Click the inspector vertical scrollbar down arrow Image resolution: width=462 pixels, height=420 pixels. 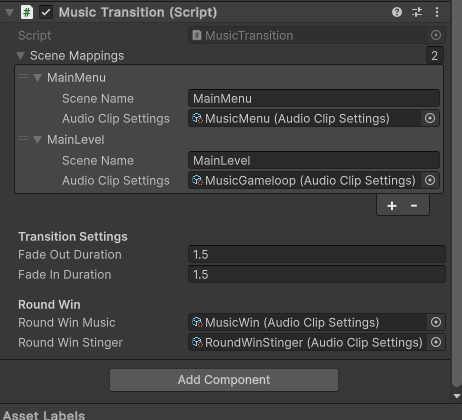tap(457, 396)
